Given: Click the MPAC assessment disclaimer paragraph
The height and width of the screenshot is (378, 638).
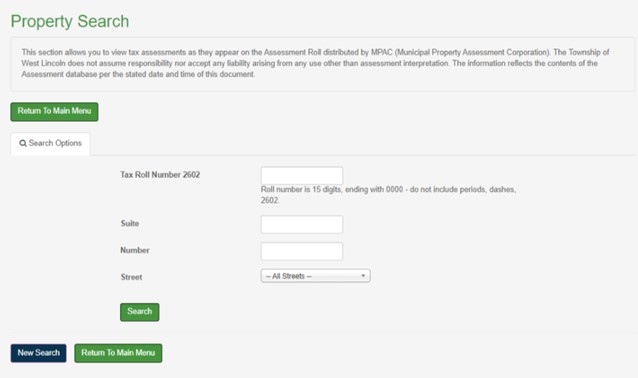Looking at the screenshot, I should [x=315, y=63].
